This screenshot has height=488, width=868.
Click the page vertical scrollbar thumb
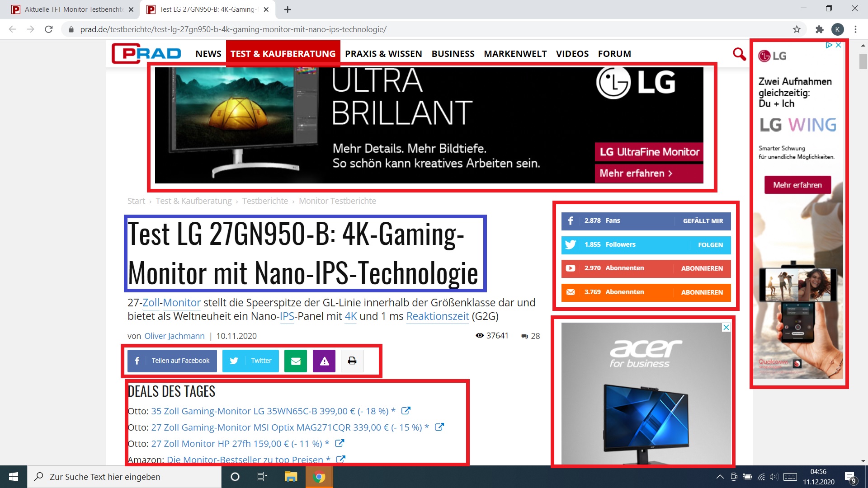863,61
